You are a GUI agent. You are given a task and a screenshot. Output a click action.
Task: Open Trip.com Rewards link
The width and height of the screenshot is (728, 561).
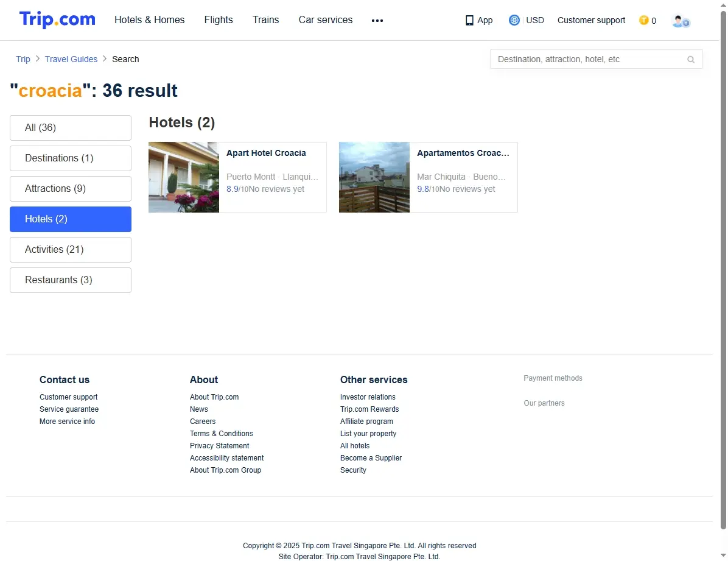[369, 409]
